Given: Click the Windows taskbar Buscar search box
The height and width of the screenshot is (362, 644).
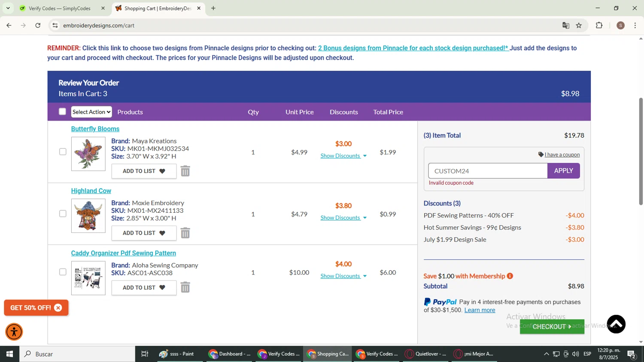Looking at the screenshot, I should click(77, 354).
